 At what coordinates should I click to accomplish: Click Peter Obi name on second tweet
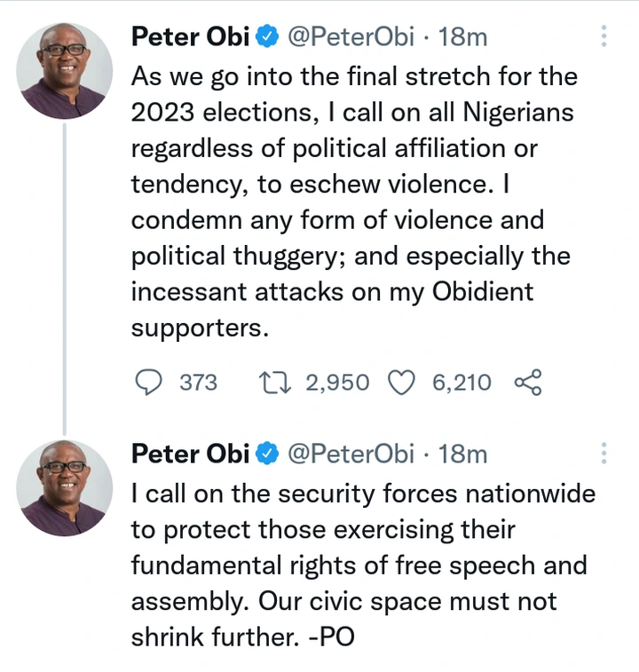190,454
